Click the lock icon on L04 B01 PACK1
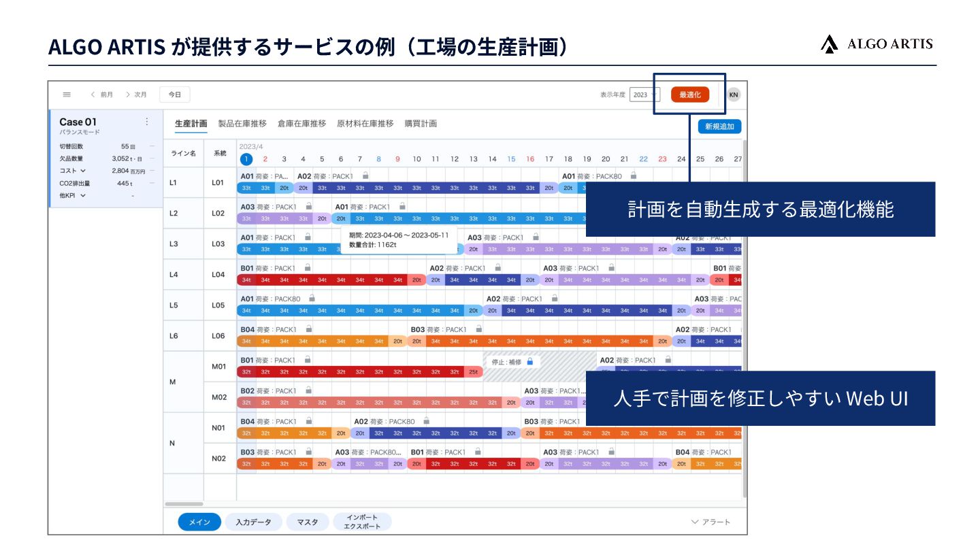Viewport: 980px width, 551px height. 308,267
